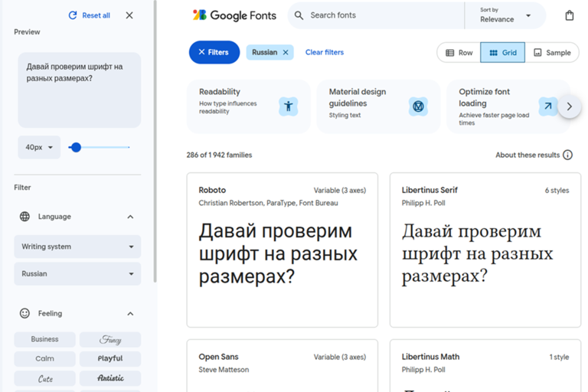
Task: Open the shopping bag selection icon
Action: coord(570,15)
